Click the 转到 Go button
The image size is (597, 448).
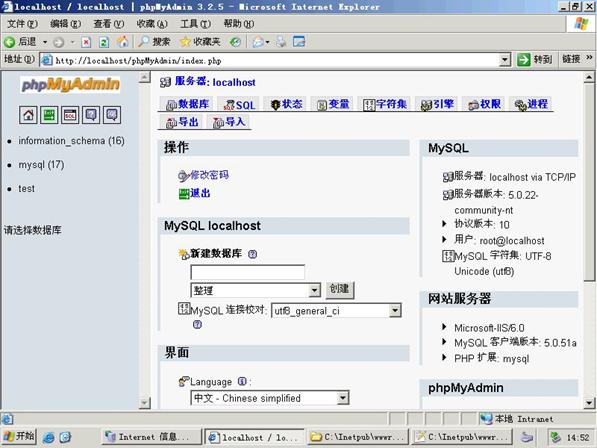coord(534,59)
